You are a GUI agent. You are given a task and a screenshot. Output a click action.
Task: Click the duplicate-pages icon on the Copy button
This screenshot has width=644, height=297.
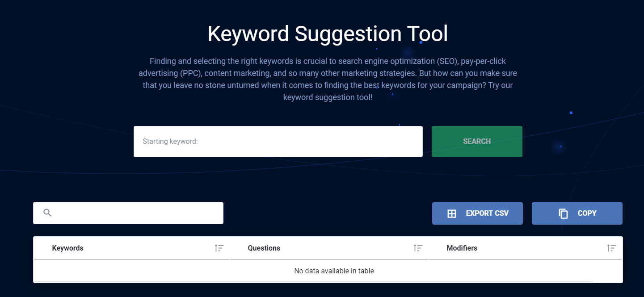pyautogui.click(x=563, y=213)
